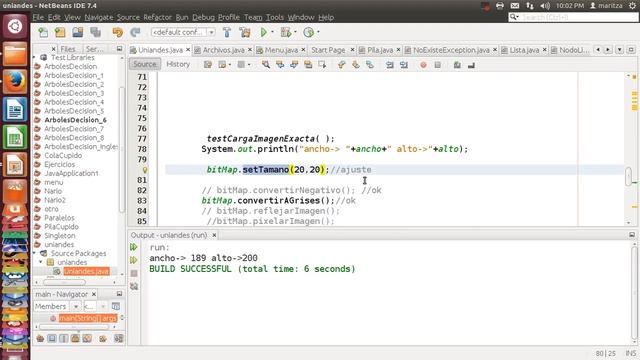The image size is (640, 360).
Task: Toggle the rightmost Navigator filter button
Action: 118,338
